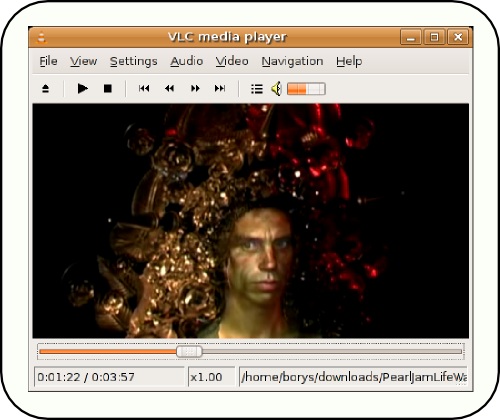This screenshot has width=500, height=420.
Task: Speed up playback with fast-forward arrows
Action: pos(195,88)
